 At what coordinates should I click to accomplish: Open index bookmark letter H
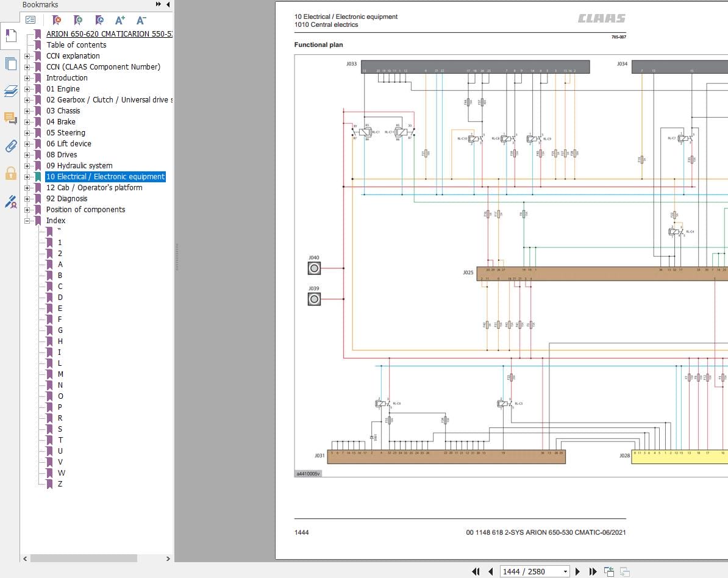(60, 341)
